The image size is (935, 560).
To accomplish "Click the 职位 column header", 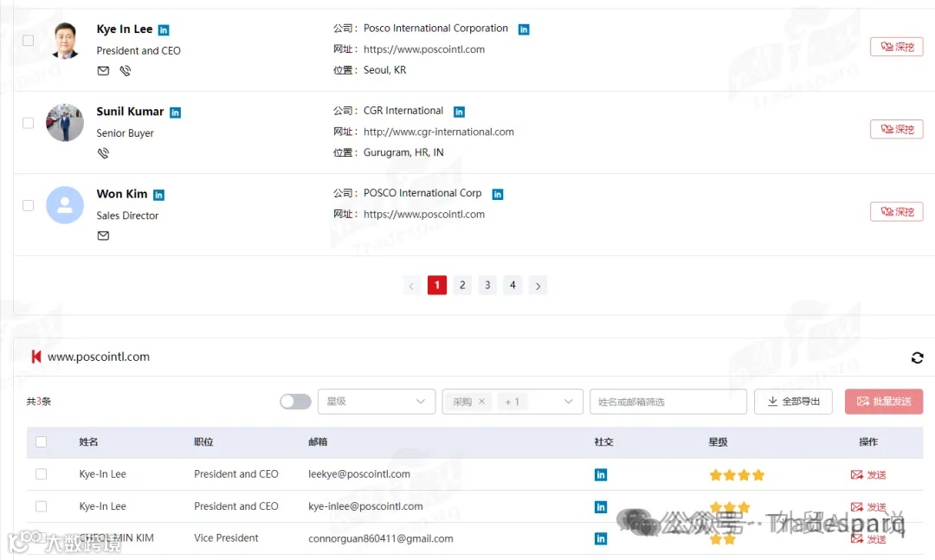I will [x=203, y=442].
